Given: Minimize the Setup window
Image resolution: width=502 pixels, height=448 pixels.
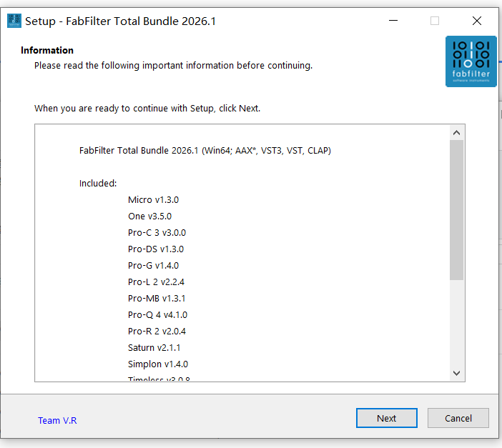Looking at the screenshot, I should point(393,21).
